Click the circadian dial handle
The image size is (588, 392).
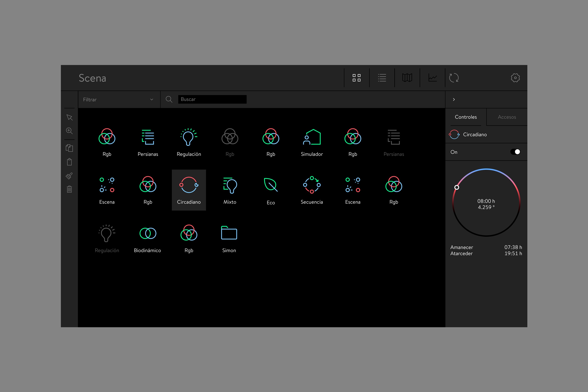457,187
